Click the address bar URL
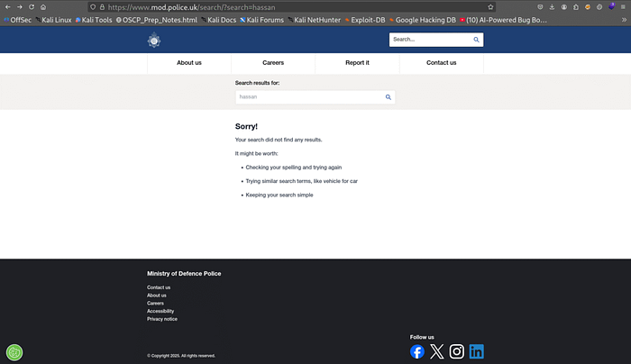 [191, 7]
